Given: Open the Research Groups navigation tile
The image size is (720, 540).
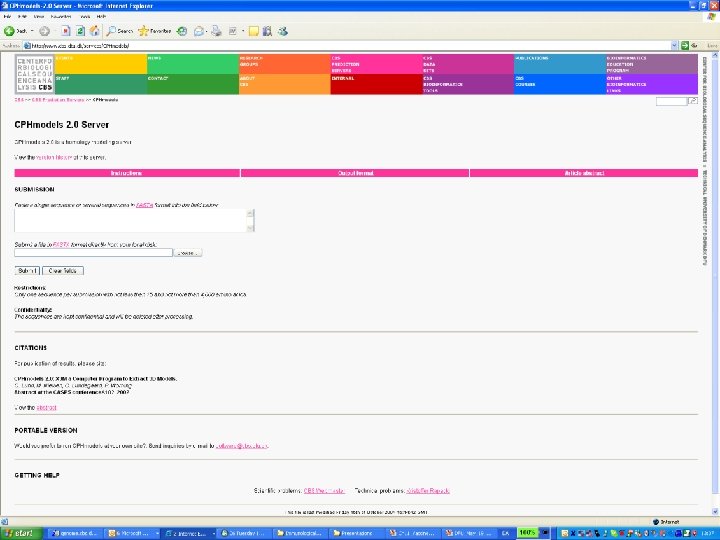Looking at the screenshot, I should pos(285,64).
